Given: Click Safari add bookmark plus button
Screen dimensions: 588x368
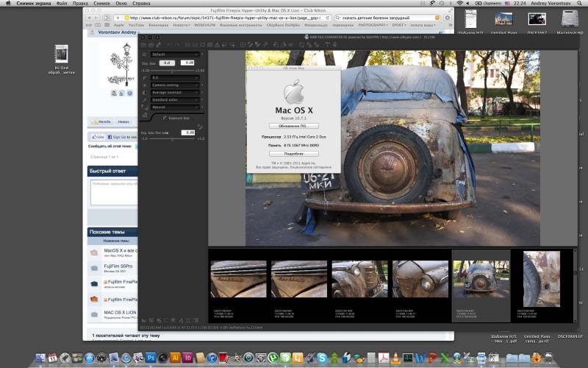Looking at the screenshot, I should (118, 18).
